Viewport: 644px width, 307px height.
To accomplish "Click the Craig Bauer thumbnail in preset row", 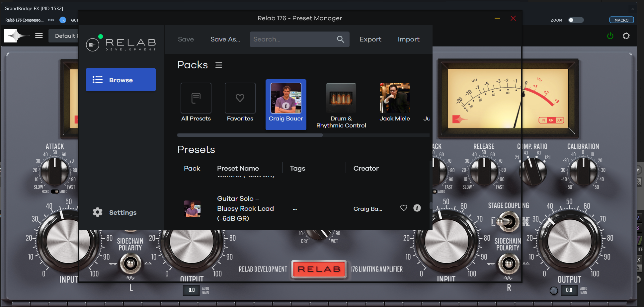I will tap(192, 208).
